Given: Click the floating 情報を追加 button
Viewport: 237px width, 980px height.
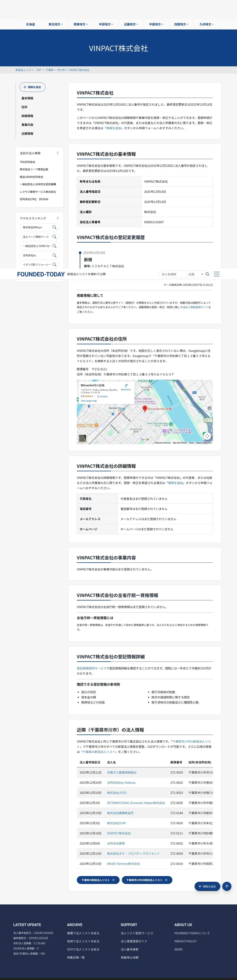Looking at the screenshot, I should coord(207,886).
